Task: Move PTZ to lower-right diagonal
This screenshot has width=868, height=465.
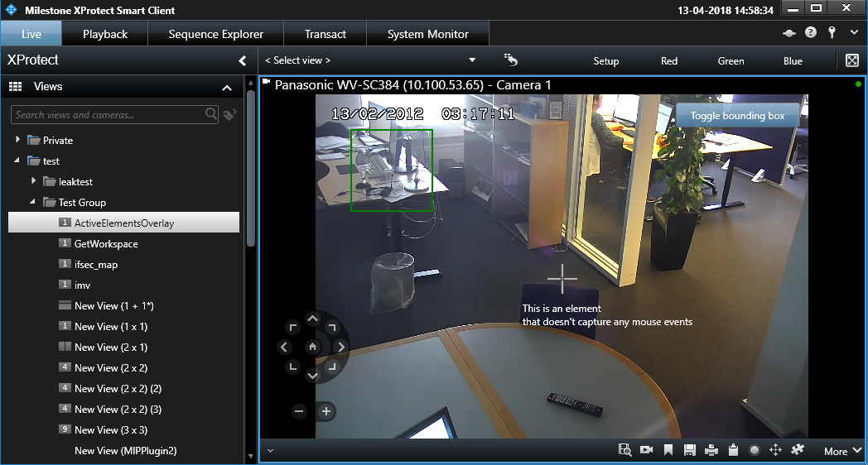Action: click(331, 366)
